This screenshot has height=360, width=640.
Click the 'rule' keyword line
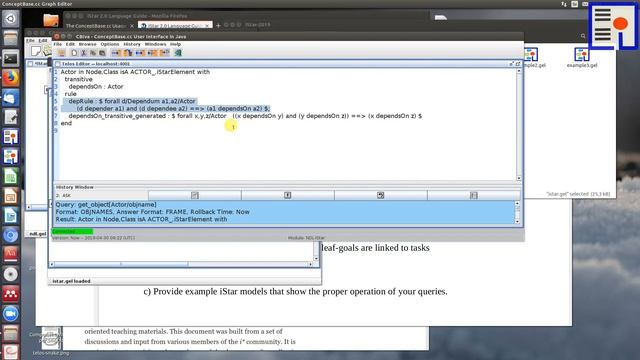pyautogui.click(x=70, y=94)
